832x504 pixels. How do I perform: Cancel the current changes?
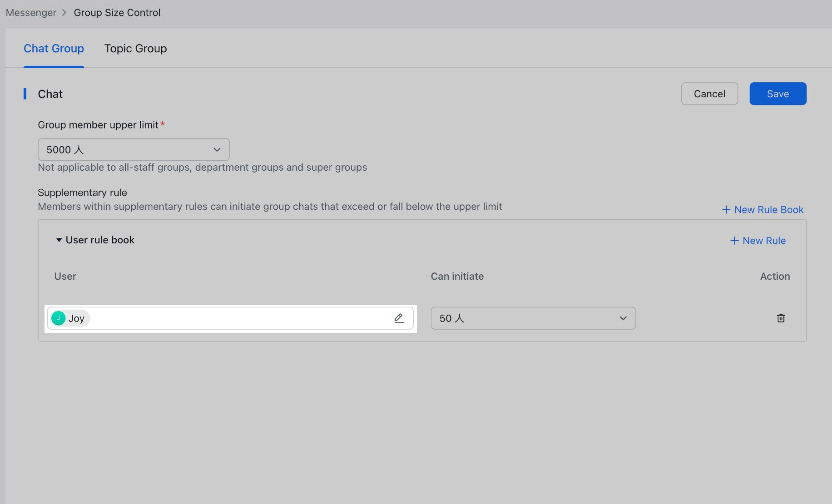tap(709, 94)
